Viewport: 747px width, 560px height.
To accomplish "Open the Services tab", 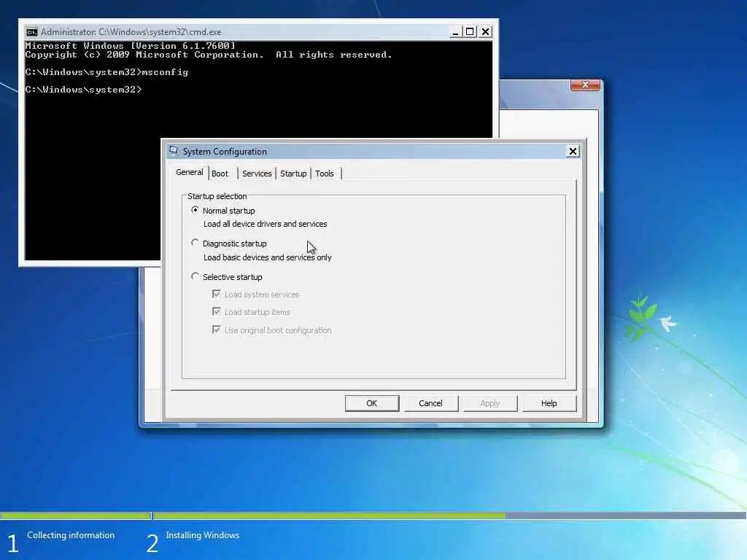I will coord(257,174).
